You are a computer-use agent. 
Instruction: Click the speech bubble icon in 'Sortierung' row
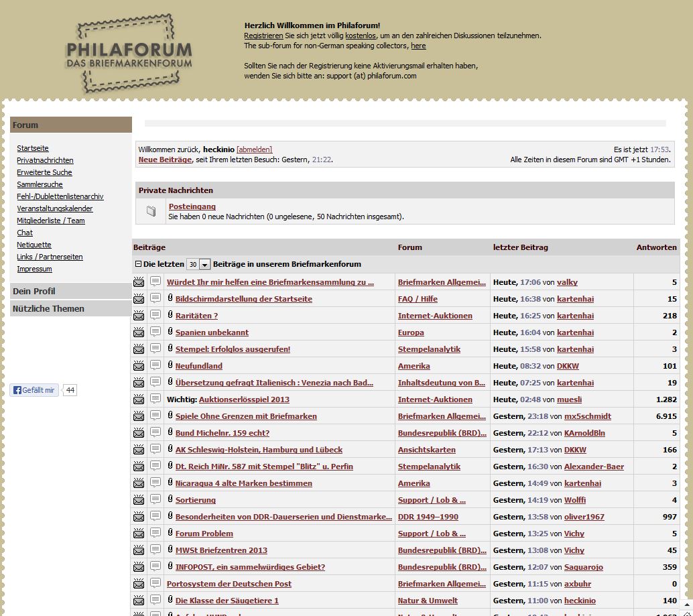(155, 499)
